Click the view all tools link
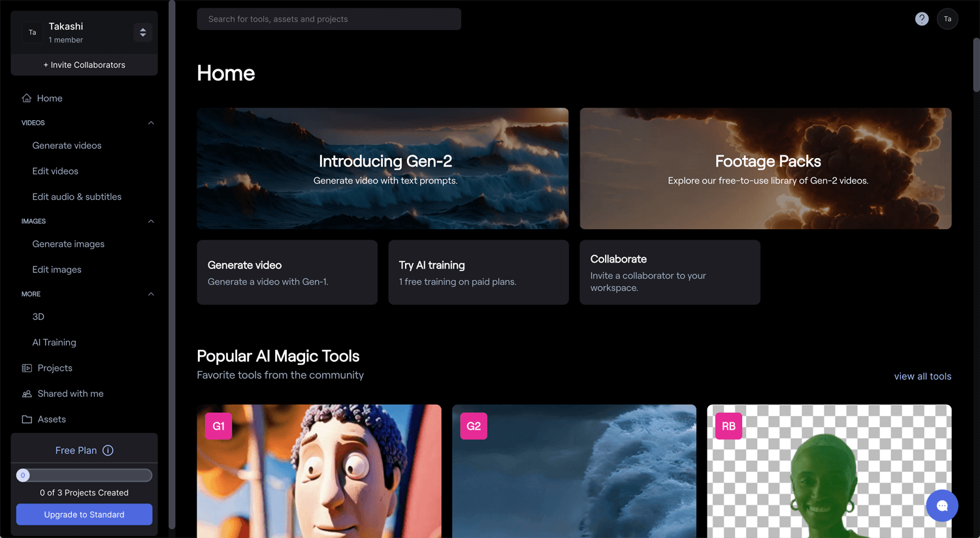This screenshot has height=538, width=980. pyautogui.click(x=923, y=376)
